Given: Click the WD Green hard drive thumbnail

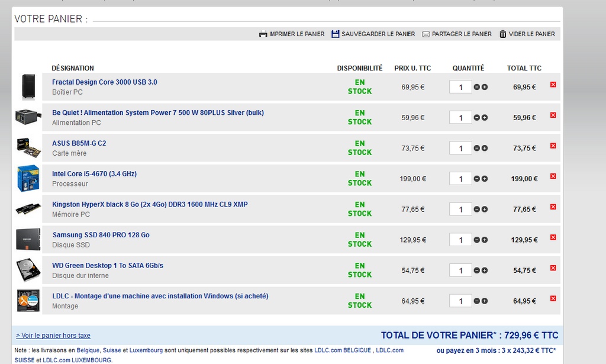Looking at the screenshot, I should pos(28,270).
